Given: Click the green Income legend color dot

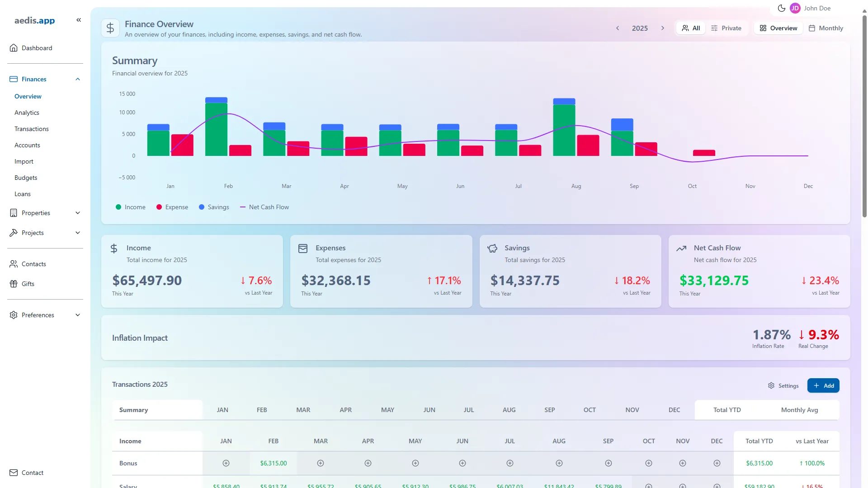Looking at the screenshot, I should pyautogui.click(x=118, y=207).
